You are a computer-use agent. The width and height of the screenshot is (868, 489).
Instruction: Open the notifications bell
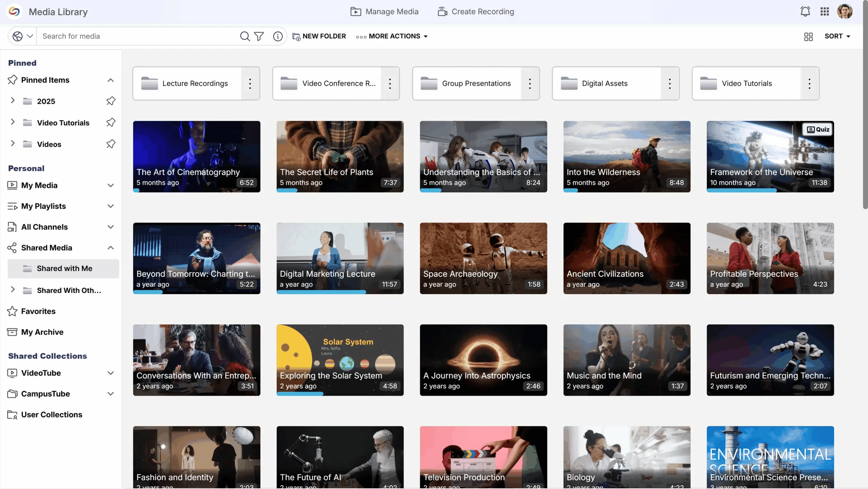[x=805, y=12]
